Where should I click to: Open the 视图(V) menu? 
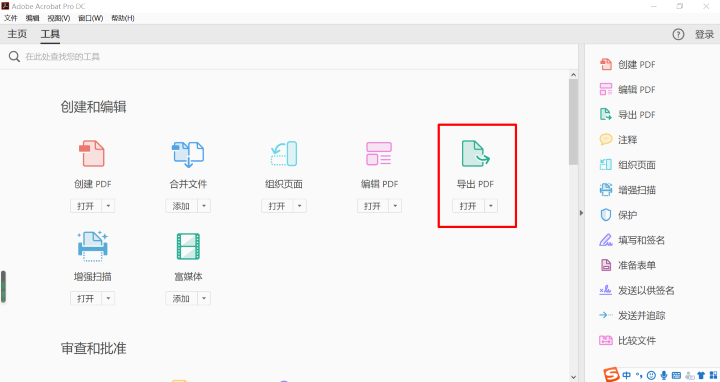(x=59, y=18)
